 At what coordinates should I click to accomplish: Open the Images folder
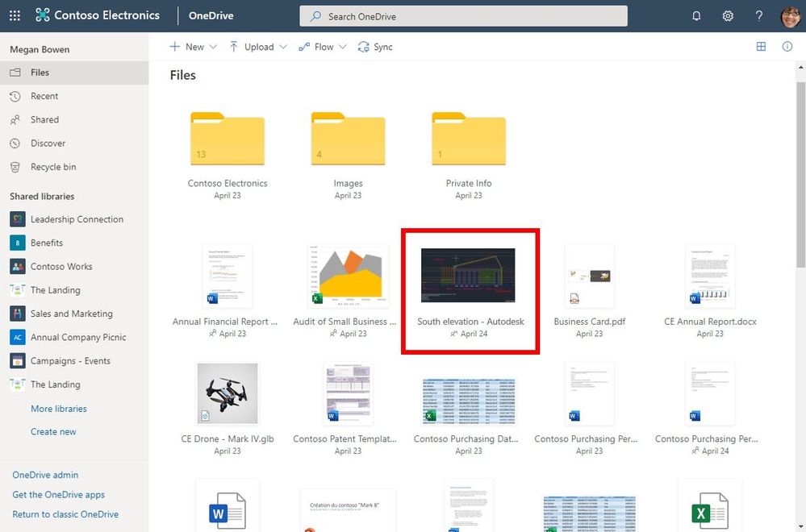[348, 139]
